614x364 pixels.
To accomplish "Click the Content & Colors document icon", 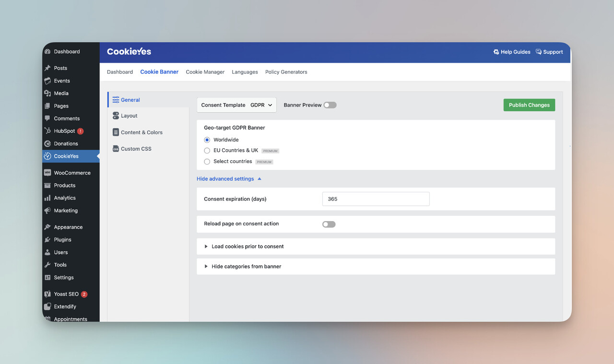I will tap(116, 132).
